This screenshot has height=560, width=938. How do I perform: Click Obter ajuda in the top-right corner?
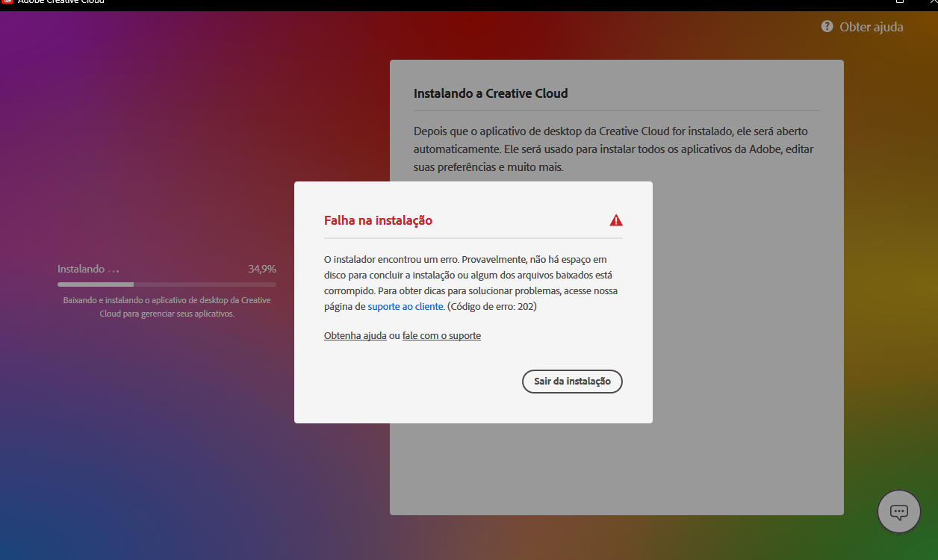click(x=872, y=26)
